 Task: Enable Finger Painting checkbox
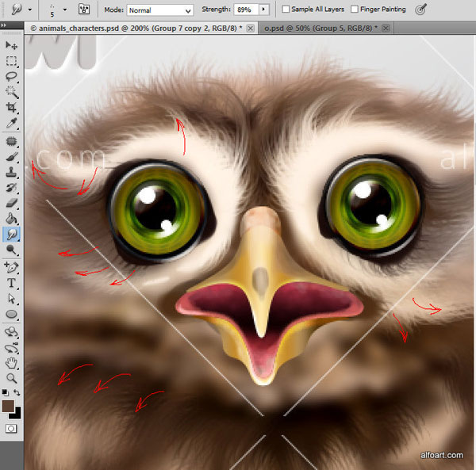(354, 9)
